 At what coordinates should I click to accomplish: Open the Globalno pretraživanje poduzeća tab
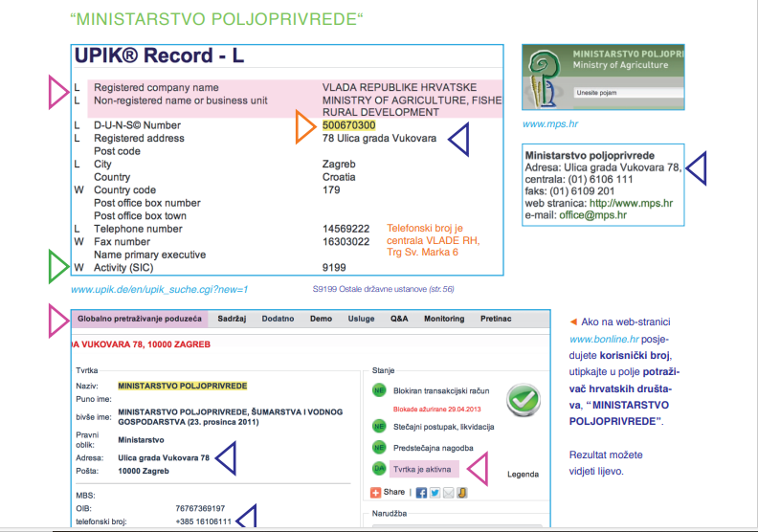pos(140,319)
